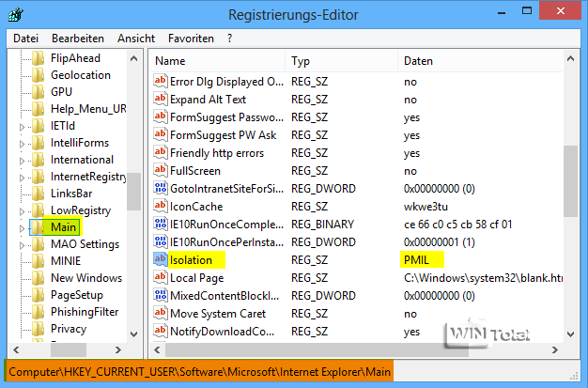Image resolution: width=588 pixels, height=388 pixels.
Task: Click tree pane scroll up arrow
Action: [133, 58]
